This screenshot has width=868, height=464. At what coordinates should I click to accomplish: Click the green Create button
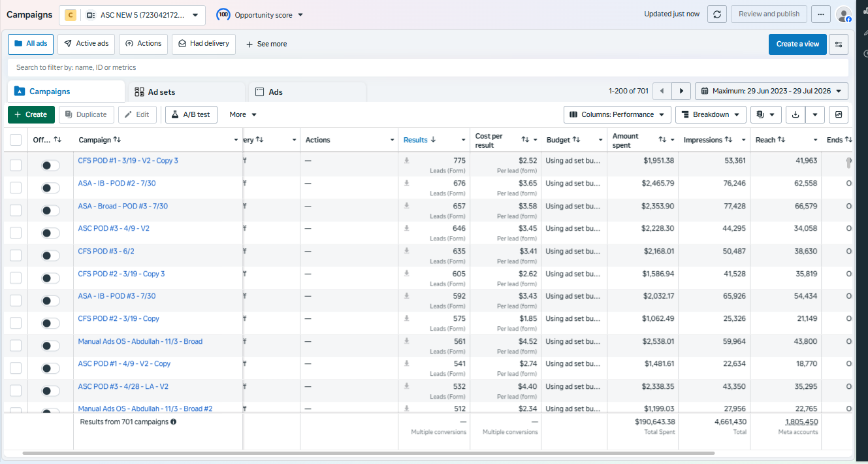(x=31, y=114)
